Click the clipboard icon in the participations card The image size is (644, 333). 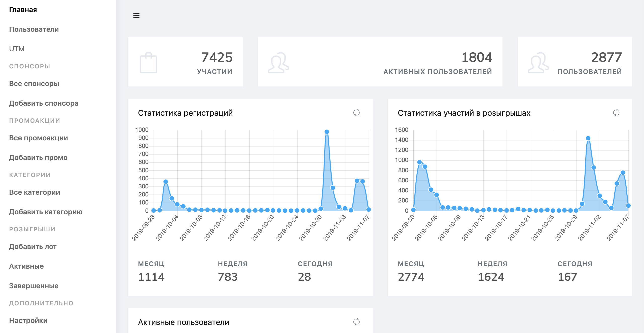pyautogui.click(x=148, y=63)
